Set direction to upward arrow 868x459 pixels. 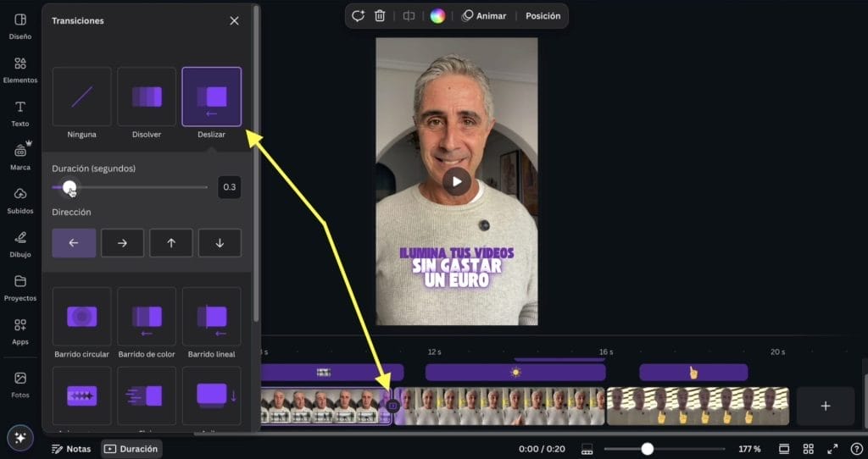click(171, 243)
